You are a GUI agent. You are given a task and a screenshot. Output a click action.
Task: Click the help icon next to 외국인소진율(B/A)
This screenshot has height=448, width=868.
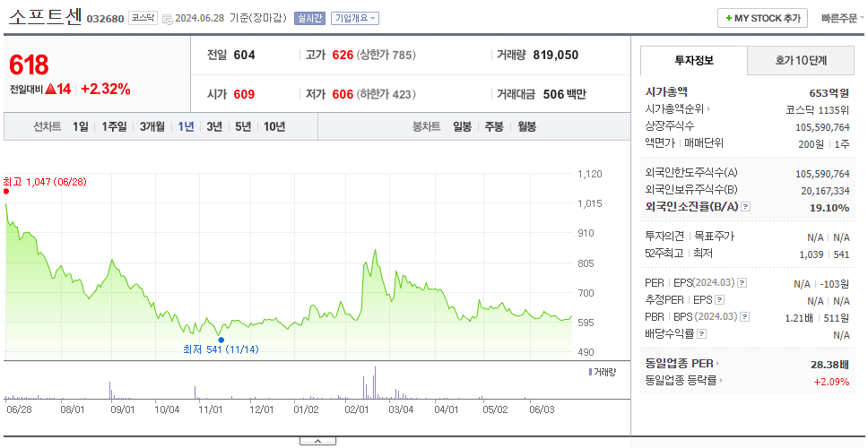point(746,207)
